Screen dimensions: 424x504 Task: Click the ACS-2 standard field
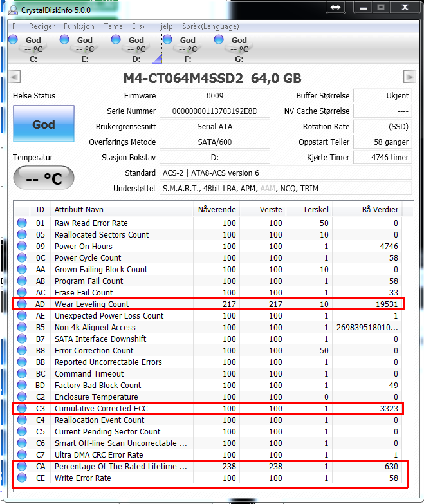click(x=286, y=173)
